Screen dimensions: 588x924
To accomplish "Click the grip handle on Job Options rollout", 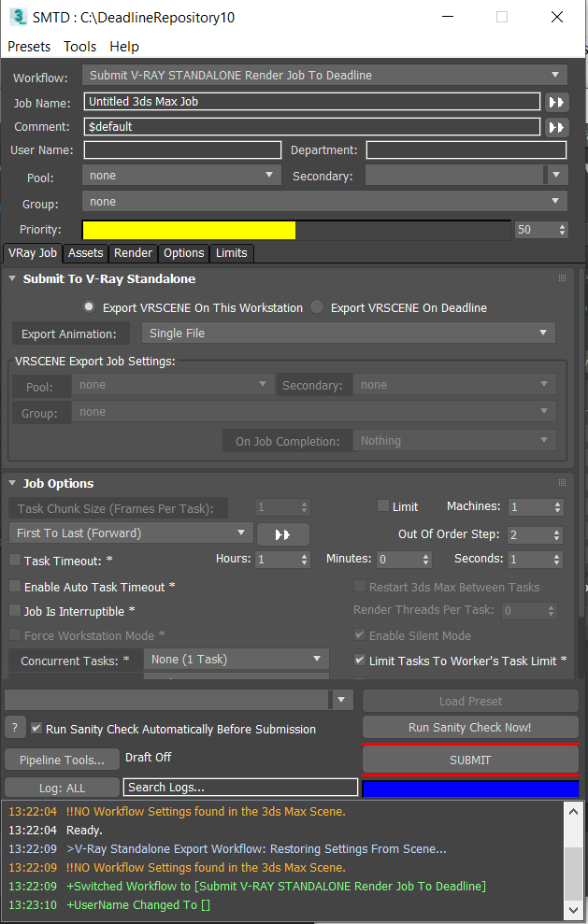I will (x=562, y=483).
